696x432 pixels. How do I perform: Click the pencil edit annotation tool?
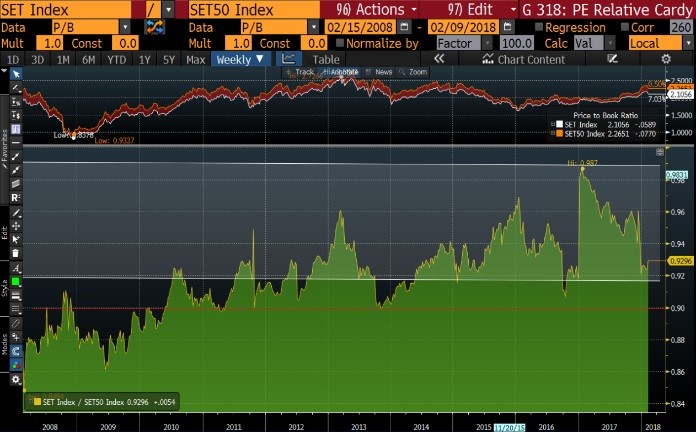tap(16, 213)
